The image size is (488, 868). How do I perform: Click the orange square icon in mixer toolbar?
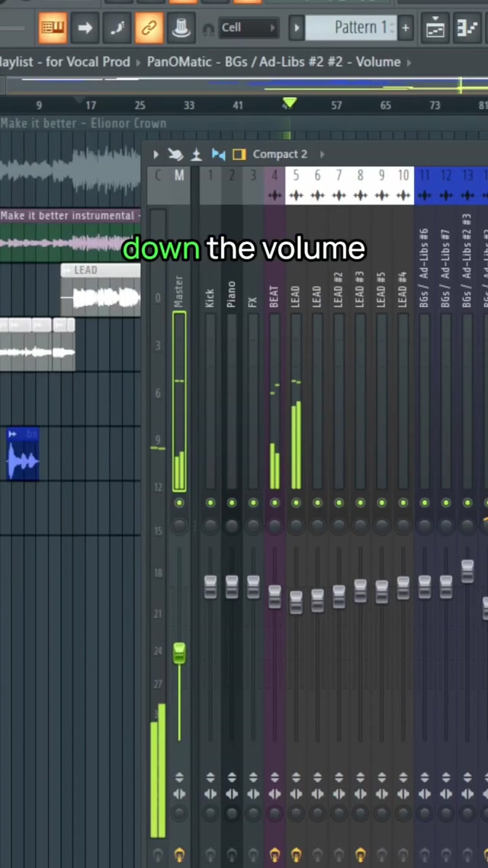[x=239, y=155]
